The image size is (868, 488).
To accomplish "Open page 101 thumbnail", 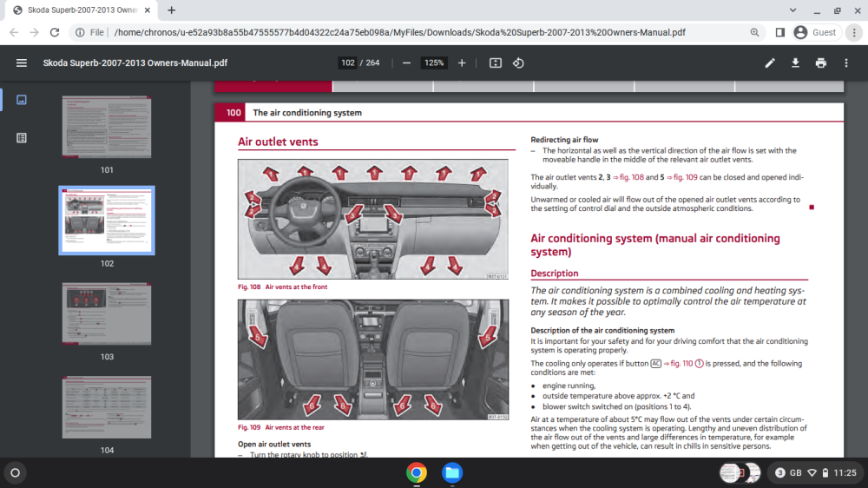I will point(107,127).
